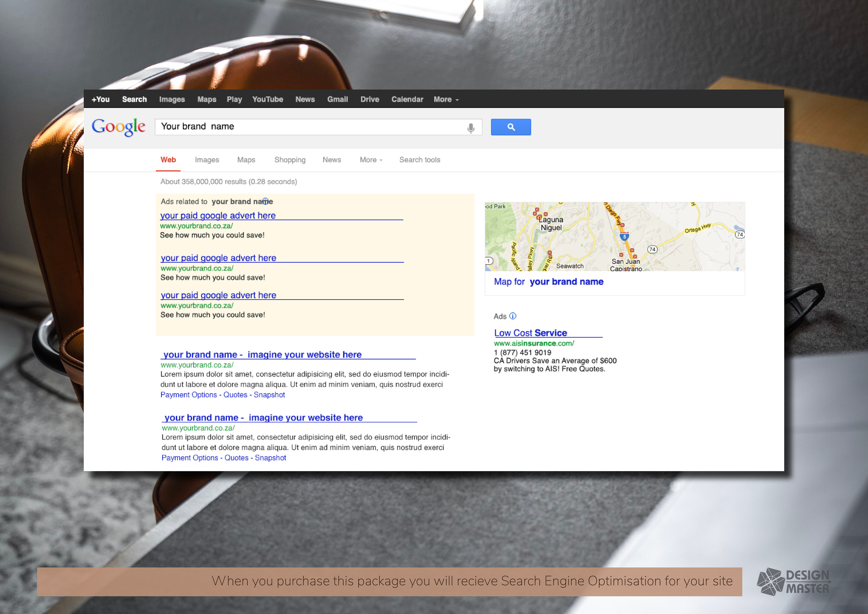868x614 pixels.
Task: Click the Google logo
Action: point(118,127)
